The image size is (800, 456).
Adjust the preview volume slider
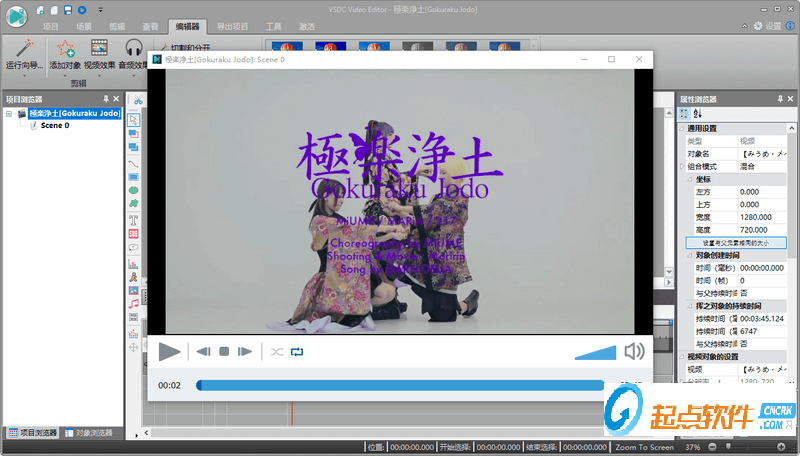tap(595, 352)
